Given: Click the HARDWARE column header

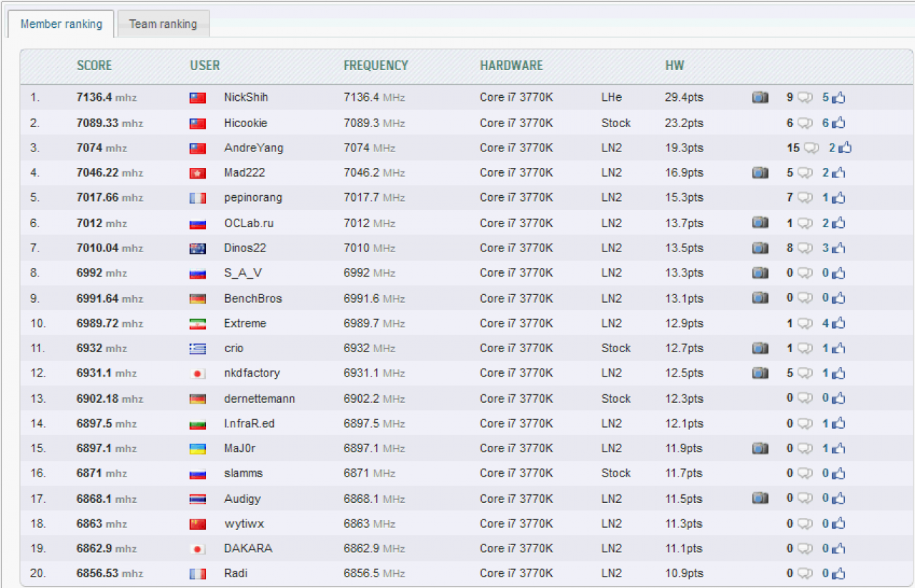Looking at the screenshot, I should coord(511,65).
